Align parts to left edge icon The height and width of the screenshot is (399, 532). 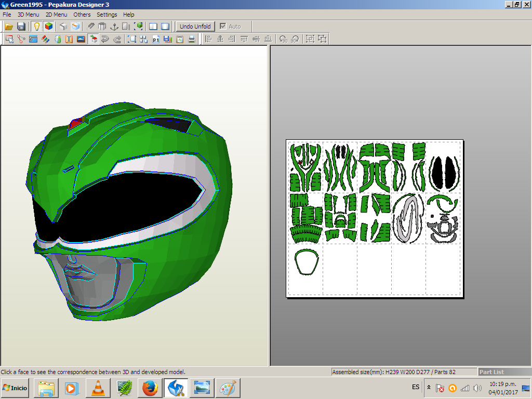coord(208,39)
